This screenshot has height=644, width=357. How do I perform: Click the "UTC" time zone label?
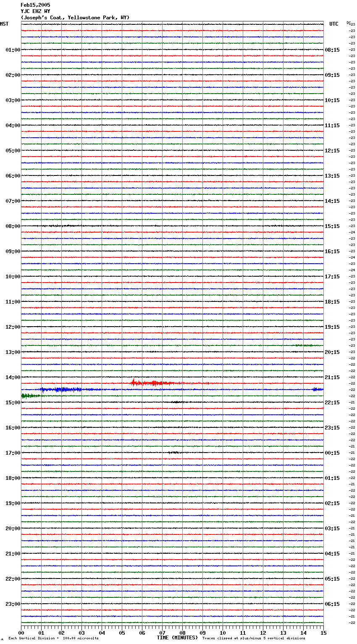(x=333, y=24)
